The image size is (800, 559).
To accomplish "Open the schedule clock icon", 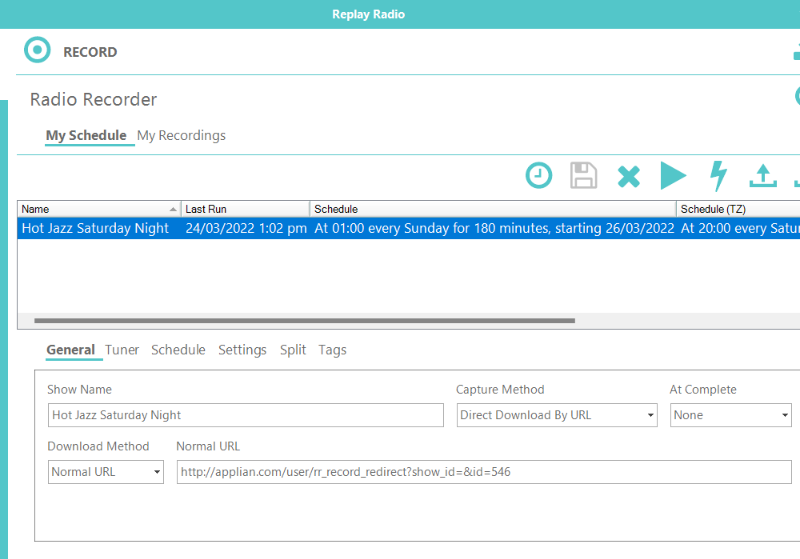I will (539, 175).
